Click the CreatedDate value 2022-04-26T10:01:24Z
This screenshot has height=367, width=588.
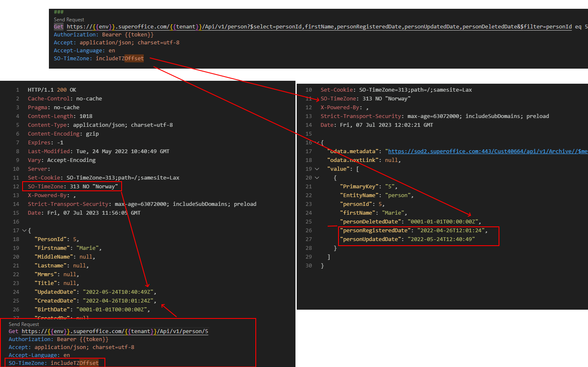119,301
